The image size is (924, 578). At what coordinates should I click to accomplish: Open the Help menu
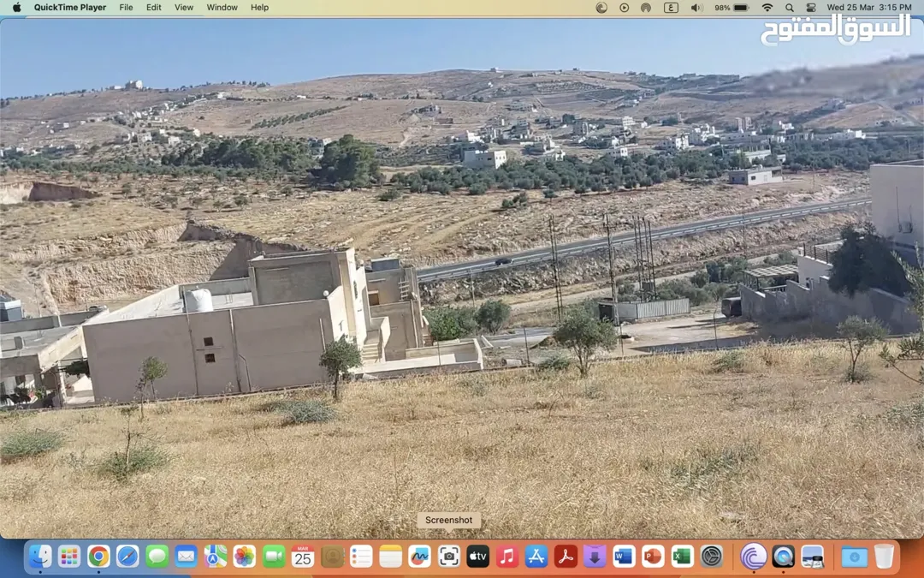click(260, 7)
